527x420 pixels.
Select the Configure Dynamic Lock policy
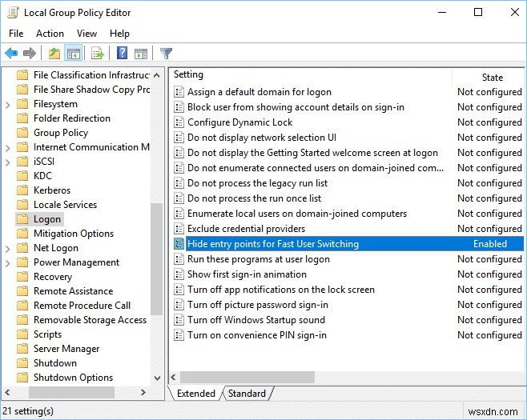click(x=239, y=122)
